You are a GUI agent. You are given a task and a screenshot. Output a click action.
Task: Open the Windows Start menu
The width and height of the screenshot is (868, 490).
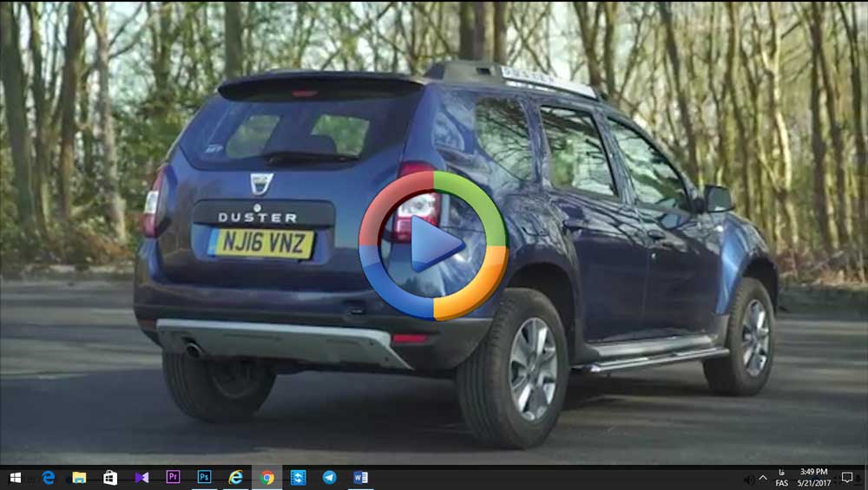point(16,477)
